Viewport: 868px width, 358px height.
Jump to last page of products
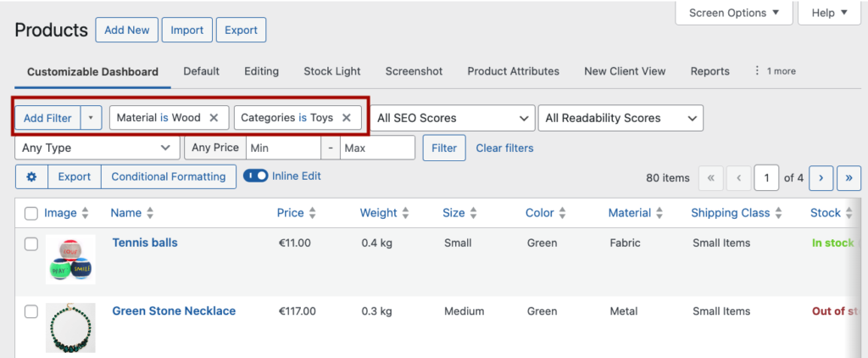pos(849,178)
